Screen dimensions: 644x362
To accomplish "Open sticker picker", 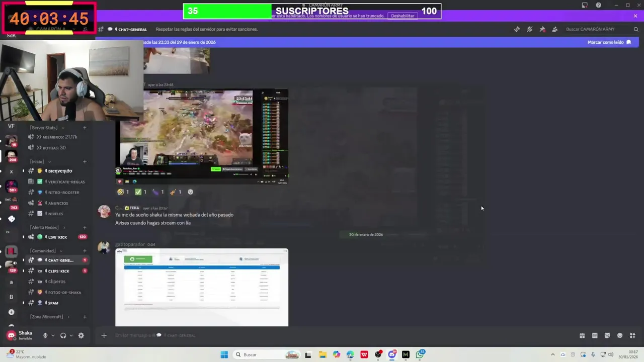I will 607,335.
